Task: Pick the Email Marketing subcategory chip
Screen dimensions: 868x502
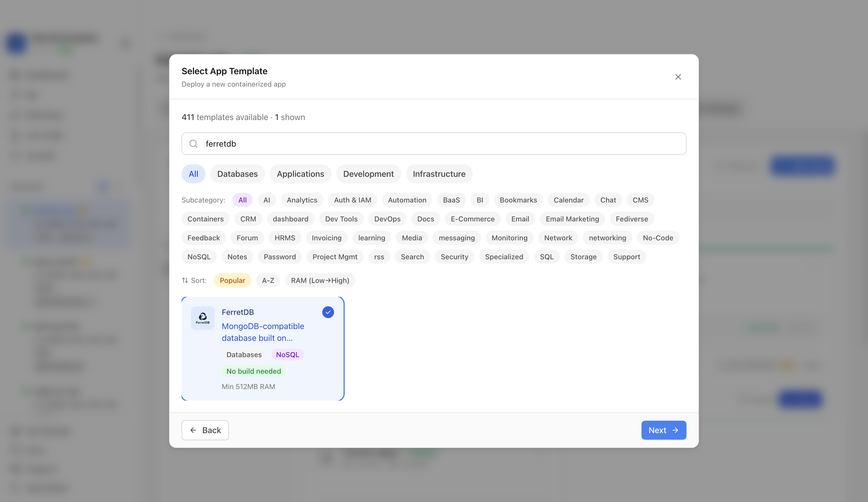Action: pos(572,219)
